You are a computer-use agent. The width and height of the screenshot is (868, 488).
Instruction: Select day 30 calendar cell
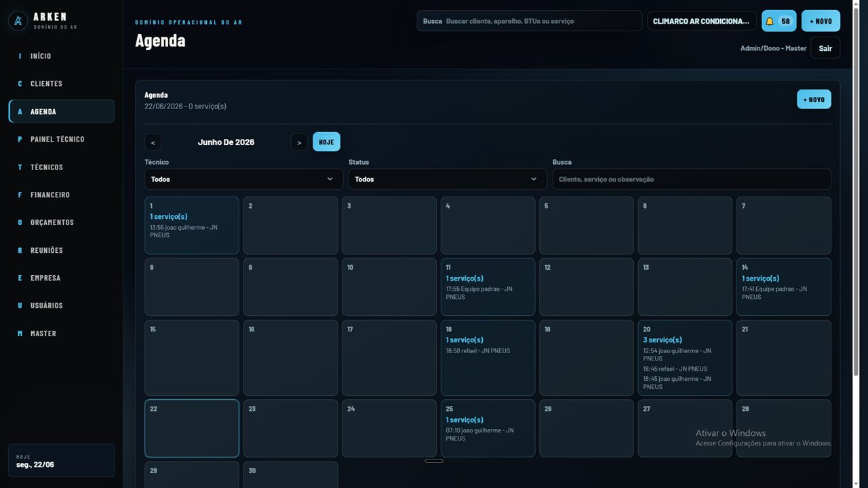[290, 474]
